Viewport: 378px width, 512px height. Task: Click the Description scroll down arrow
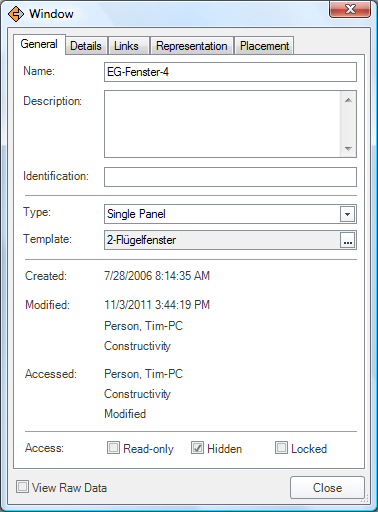(348, 148)
